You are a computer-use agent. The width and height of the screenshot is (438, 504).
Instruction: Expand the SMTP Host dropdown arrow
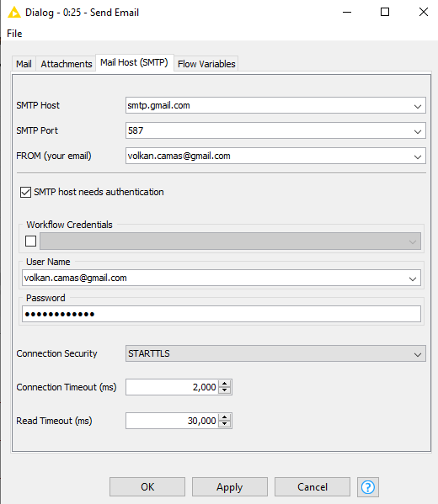click(418, 106)
